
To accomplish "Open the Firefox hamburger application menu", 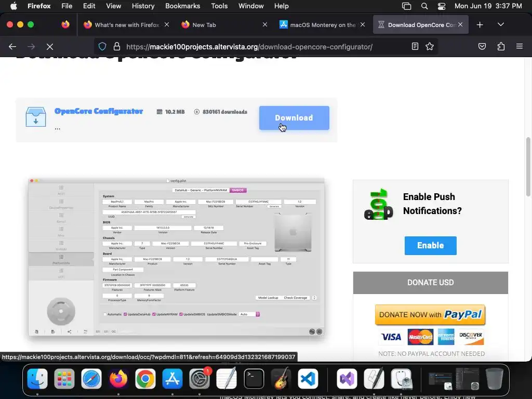I will coord(520,46).
